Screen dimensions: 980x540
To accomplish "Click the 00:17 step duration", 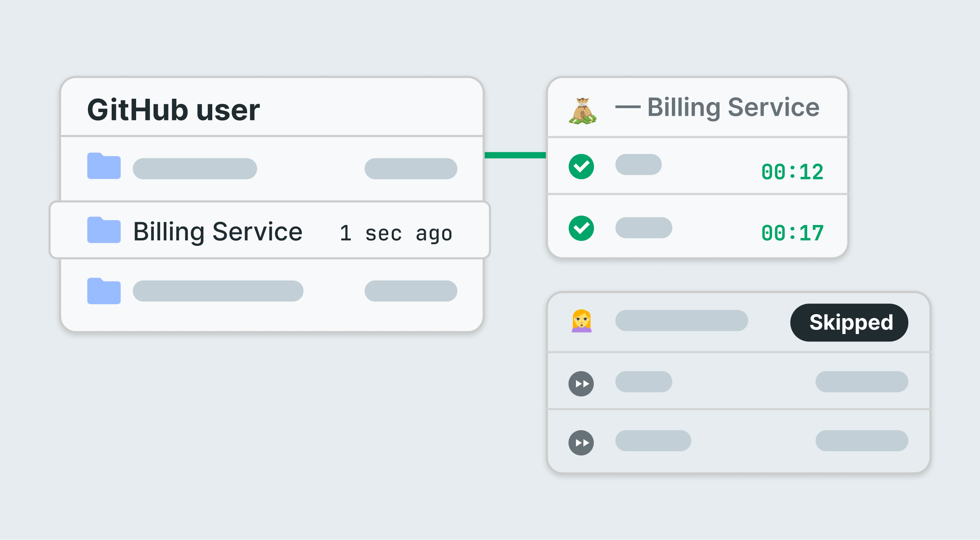I will click(792, 233).
